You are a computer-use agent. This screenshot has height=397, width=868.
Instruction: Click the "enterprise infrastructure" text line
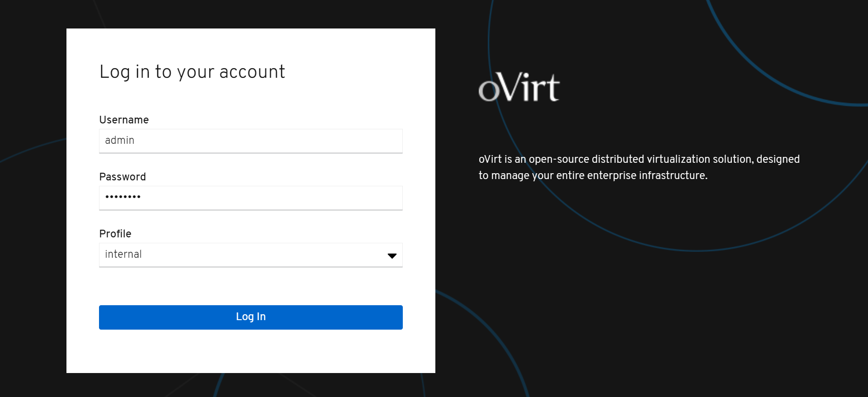631,175
